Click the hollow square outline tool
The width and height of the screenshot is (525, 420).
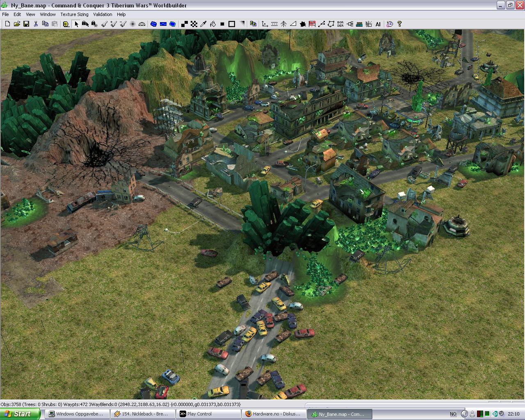tap(232, 24)
